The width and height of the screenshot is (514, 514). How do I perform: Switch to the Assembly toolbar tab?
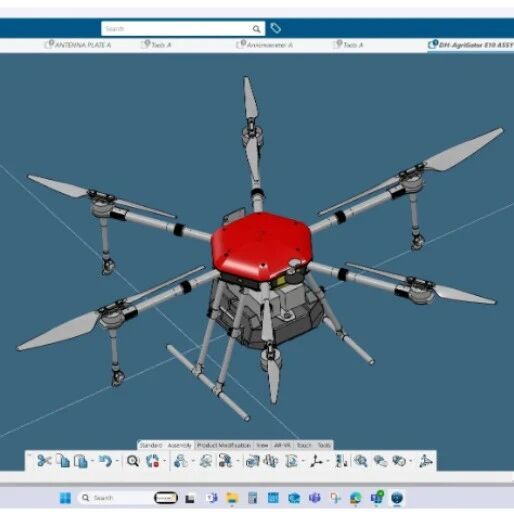tap(180, 445)
